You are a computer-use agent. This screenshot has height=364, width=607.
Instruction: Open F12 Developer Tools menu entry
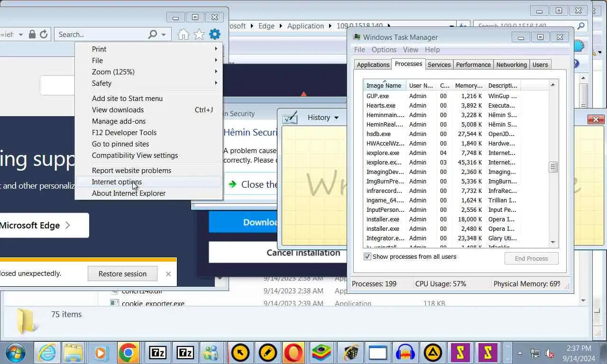click(148, 132)
